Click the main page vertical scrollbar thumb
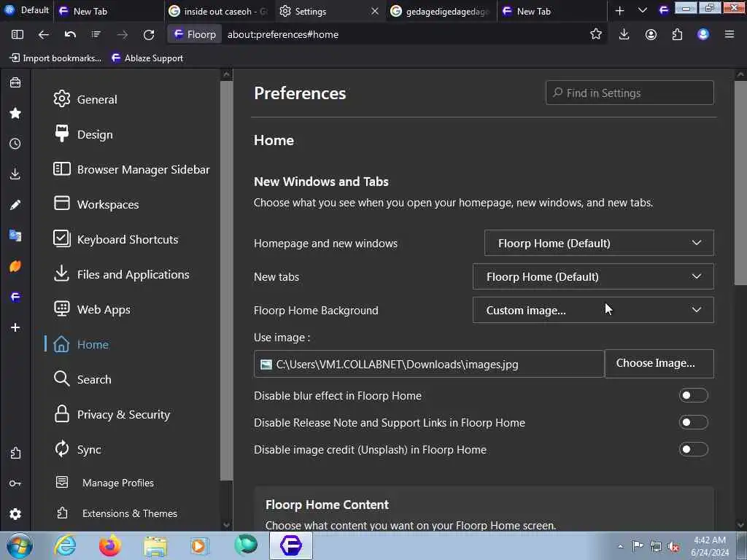The image size is (747, 560). [x=740, y=183]
